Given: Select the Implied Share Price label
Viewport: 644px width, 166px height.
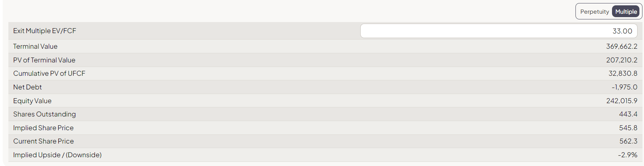Looking at the screenshot, I should pos(43,128).
